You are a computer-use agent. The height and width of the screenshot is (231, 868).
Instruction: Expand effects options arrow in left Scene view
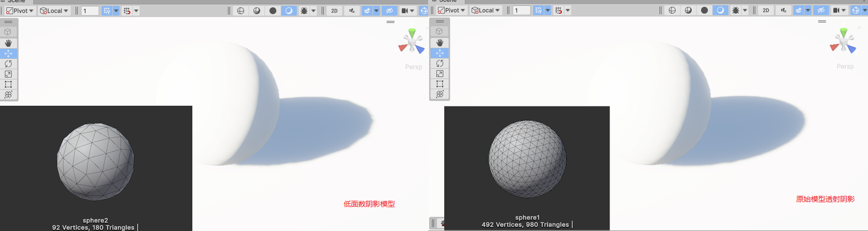click(x=376, y=10)
